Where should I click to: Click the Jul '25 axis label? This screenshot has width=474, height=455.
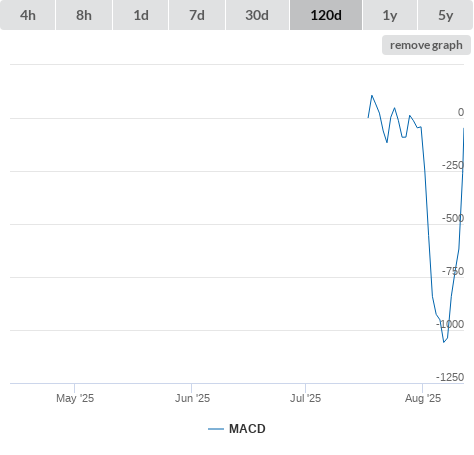click(305, 398)
